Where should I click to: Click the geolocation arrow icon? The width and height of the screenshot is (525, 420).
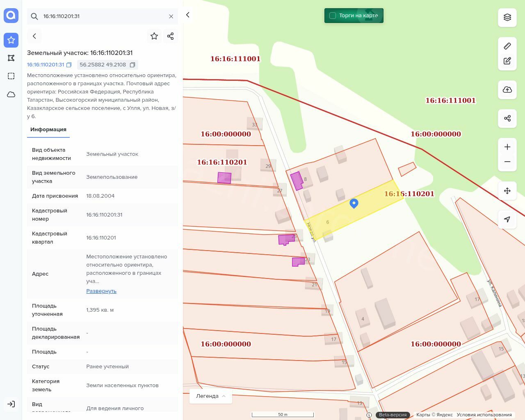point(507,219)
